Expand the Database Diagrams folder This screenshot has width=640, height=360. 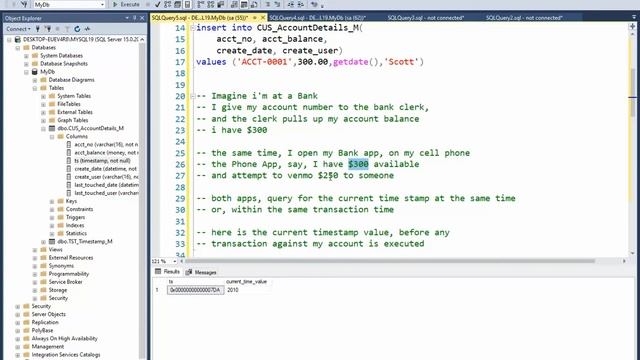[x=35, y=80]
